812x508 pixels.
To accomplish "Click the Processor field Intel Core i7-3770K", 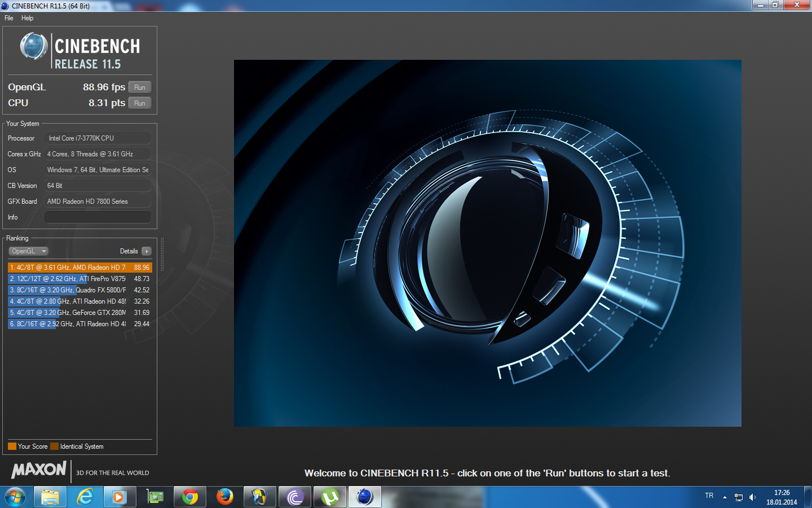I will point(98,138).
